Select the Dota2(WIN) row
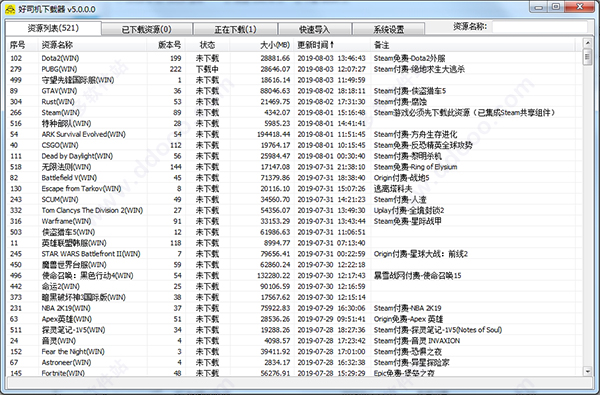600x395 pixels. coord(295,58)
